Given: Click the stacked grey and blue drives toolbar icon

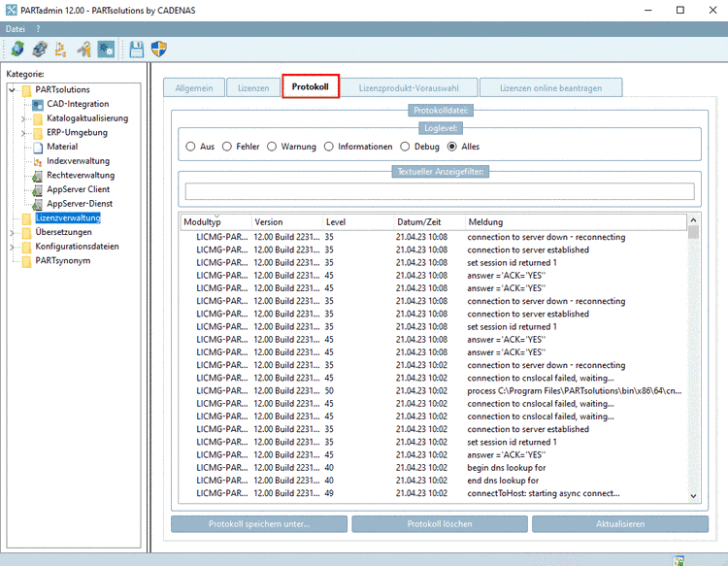Looking at the screenshot, I should (40, 49).
